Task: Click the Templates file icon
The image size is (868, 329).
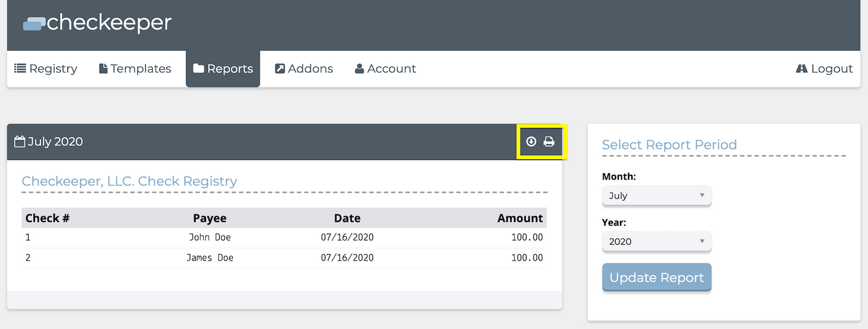Action: pos(103,68)
